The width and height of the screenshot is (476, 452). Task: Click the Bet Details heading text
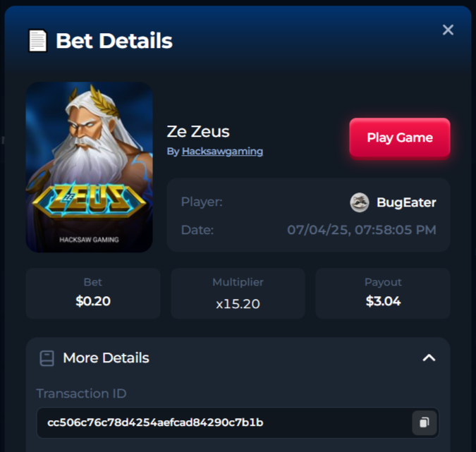tap(114, 41)
